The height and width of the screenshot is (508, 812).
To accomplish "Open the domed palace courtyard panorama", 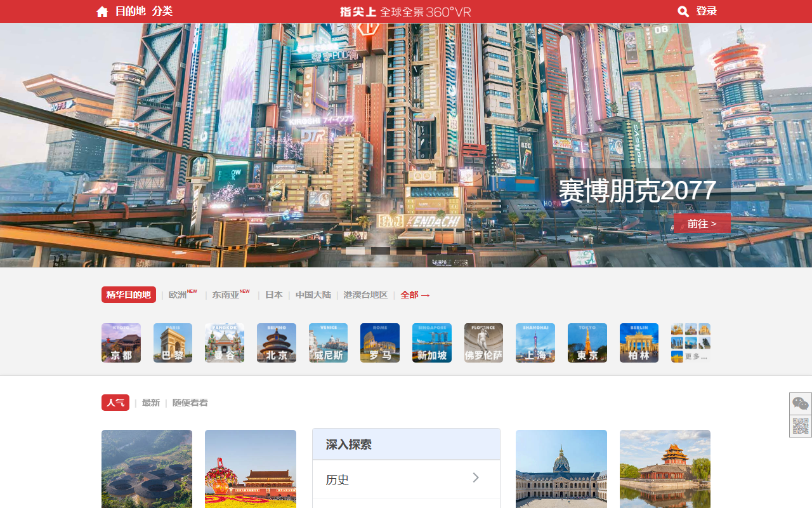I will 561,469.
